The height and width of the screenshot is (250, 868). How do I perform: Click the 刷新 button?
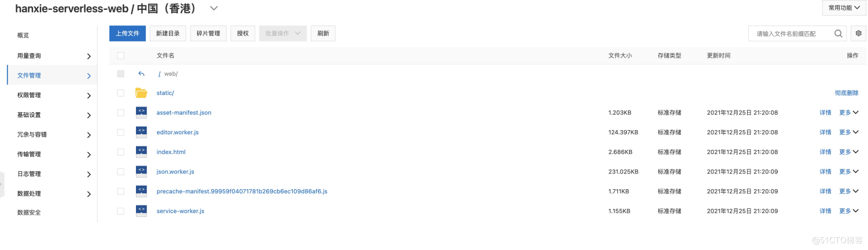click(x=323, y=34)
